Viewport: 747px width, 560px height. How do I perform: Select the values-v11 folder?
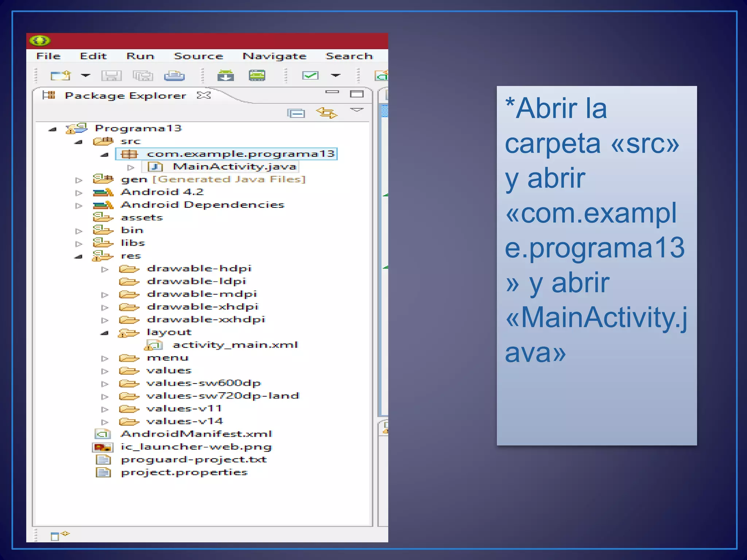184,409
